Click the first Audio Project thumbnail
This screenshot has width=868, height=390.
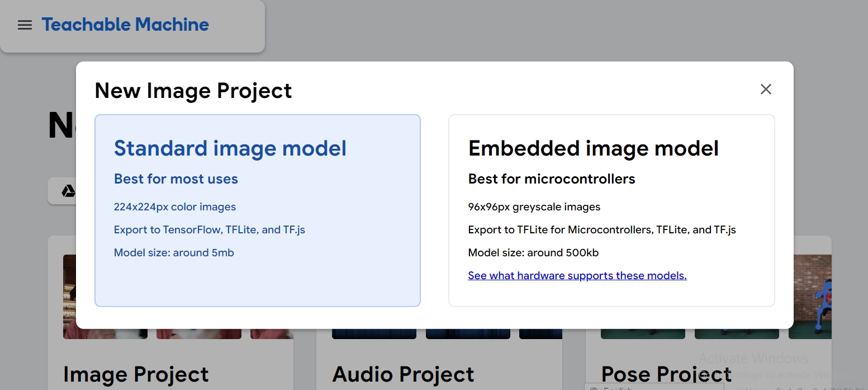[374, 333]
